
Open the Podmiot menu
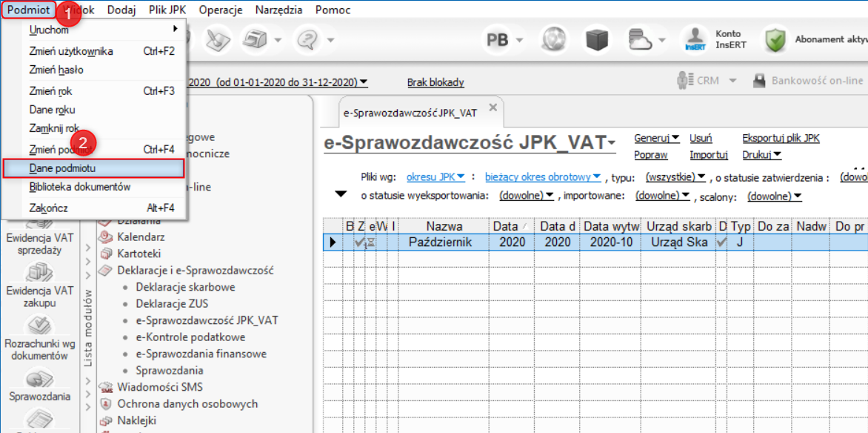(29, 10)
